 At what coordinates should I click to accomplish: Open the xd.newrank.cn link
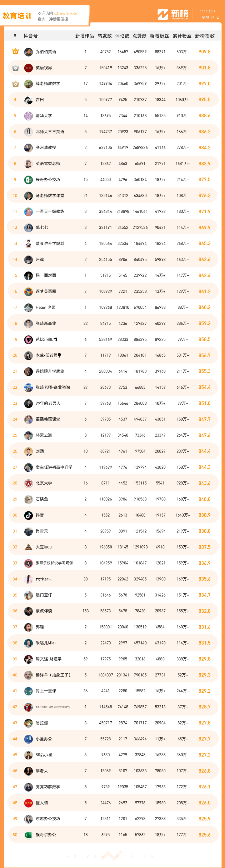(65, 14)
